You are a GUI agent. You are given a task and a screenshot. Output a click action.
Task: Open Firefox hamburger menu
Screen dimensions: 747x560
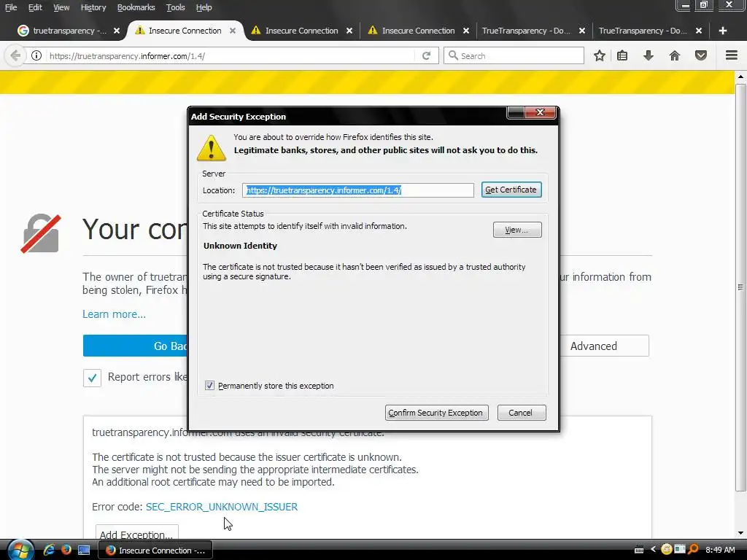[732, 55]
